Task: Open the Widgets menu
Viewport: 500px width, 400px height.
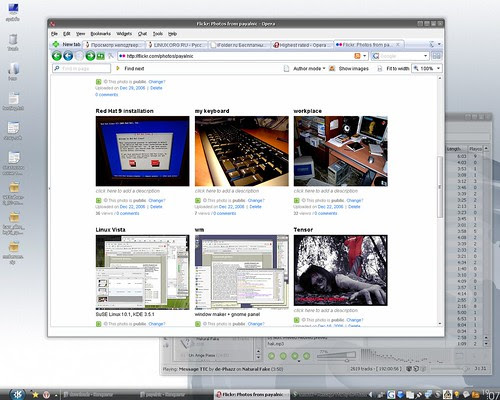Action: coord(124,34)
